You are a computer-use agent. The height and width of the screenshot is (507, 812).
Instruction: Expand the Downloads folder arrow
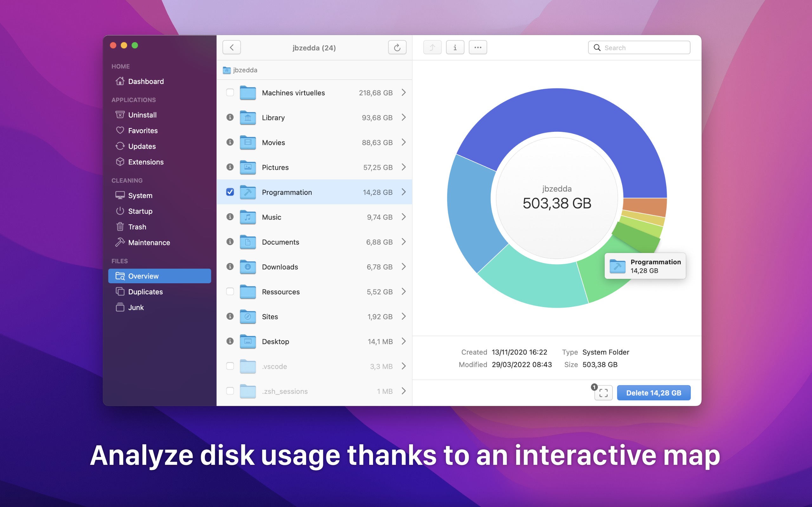(x=404, y=266)
